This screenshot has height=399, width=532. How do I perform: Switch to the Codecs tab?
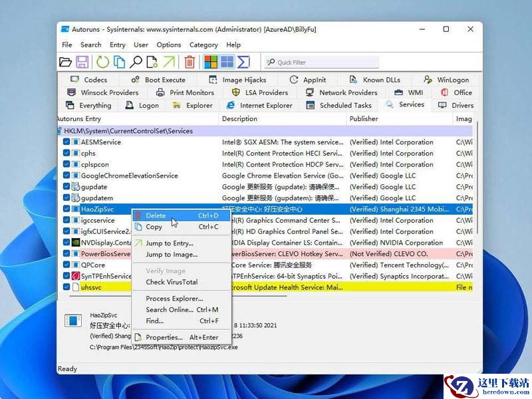pos(89,80)
